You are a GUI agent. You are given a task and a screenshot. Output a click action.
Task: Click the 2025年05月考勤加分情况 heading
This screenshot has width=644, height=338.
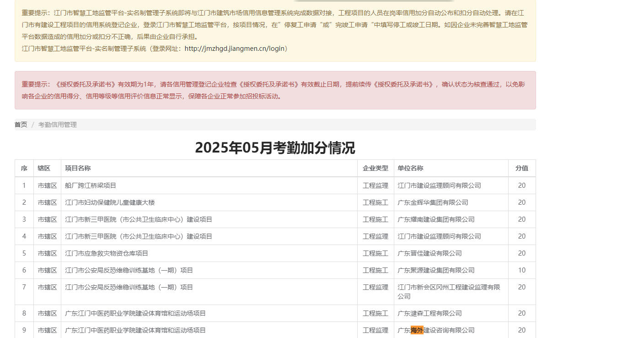[x=275, y=148]
